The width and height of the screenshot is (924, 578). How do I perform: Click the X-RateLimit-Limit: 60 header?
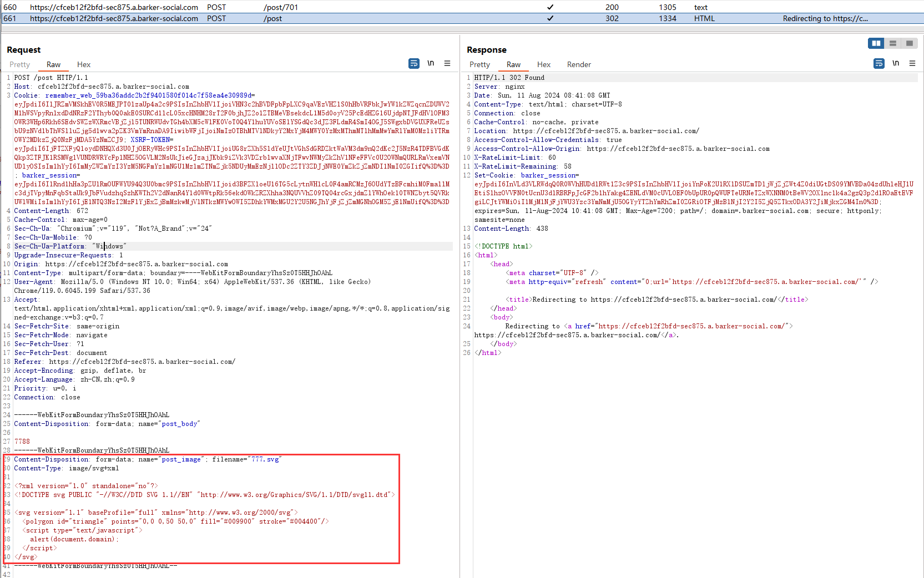[x=515, y=158]
